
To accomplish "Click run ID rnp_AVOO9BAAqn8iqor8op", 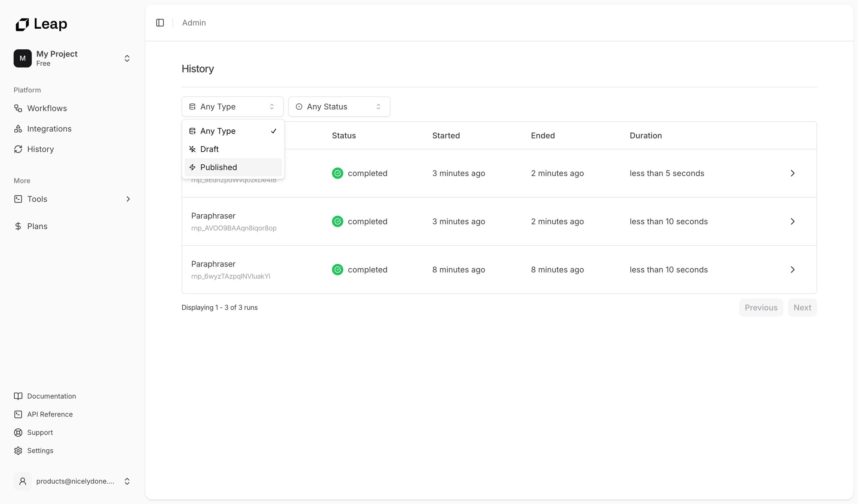I will pyautogui.click(x=234, y=228).
